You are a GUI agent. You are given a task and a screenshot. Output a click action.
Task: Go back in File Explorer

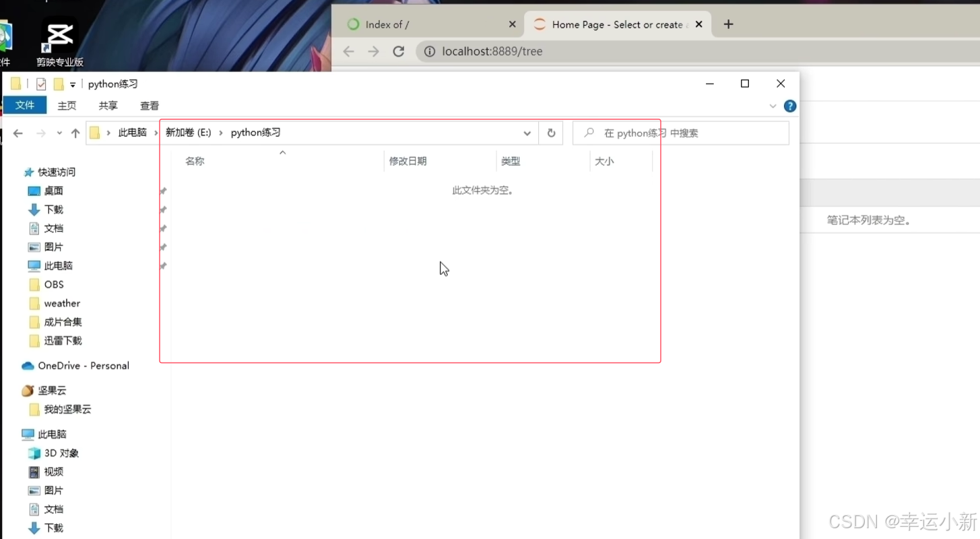(x=18, y=133)
